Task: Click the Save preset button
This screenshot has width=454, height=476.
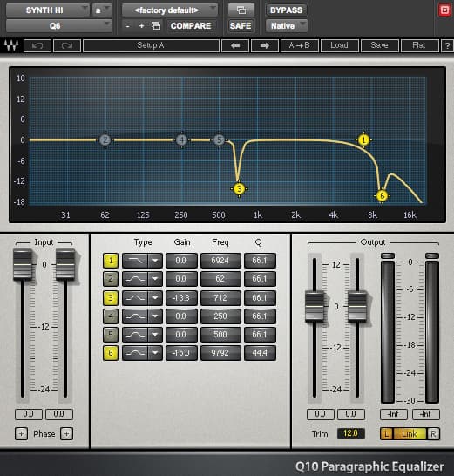Action: point(379,46)
